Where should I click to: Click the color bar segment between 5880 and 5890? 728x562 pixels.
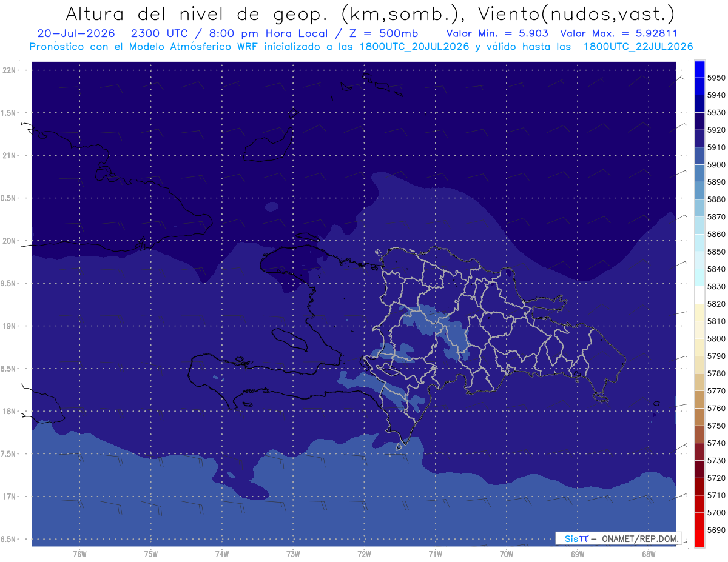tap(699, 191)
